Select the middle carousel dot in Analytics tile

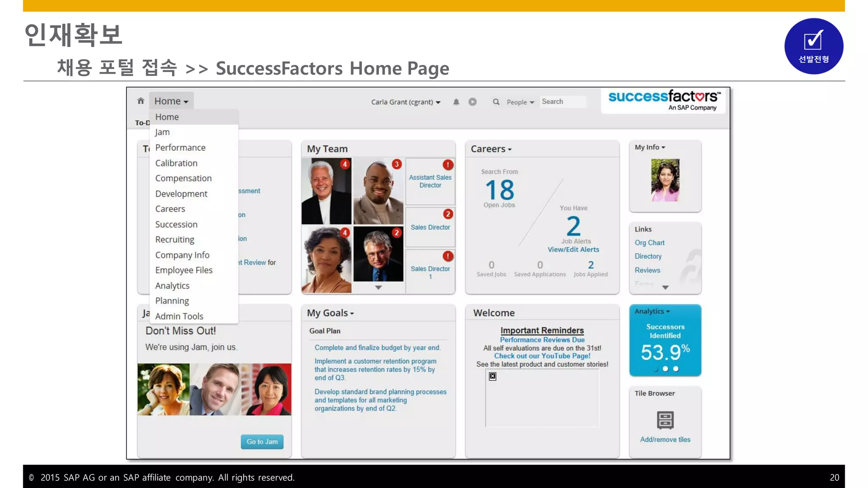pos(665,369)
